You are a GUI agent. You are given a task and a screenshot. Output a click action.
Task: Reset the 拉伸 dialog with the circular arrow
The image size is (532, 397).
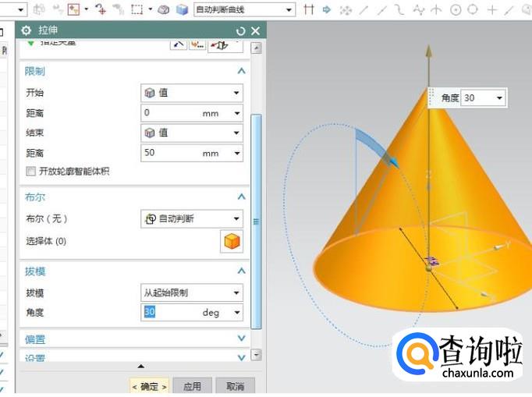click(240, 31)
